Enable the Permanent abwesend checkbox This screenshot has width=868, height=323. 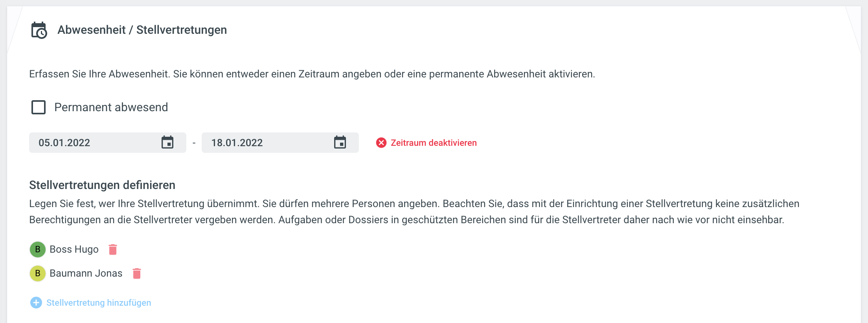(x=39, y=107)
